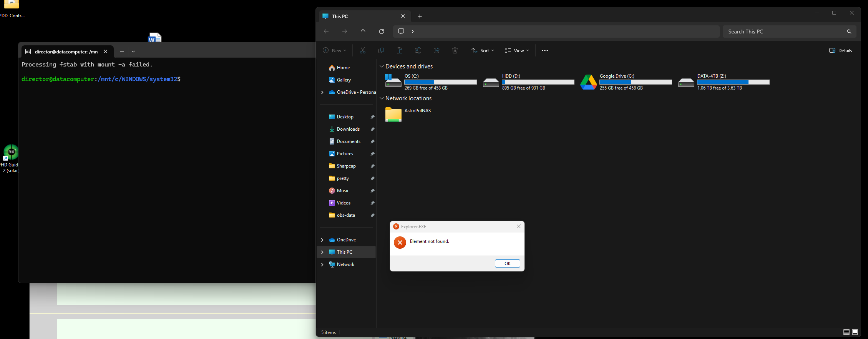The height and width of the screenshot is (339, 868).
Task: Switch to large thumbnails view in status bar
Action: [855, 332]
